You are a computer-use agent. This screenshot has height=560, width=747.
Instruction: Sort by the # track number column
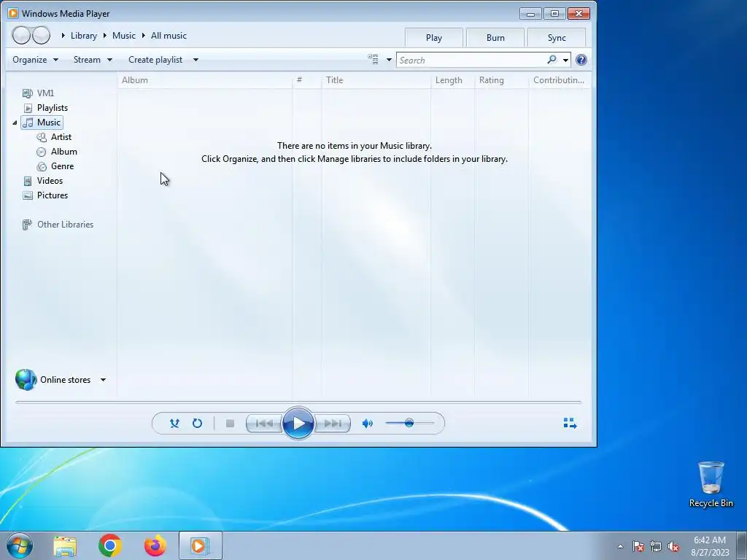307,80
